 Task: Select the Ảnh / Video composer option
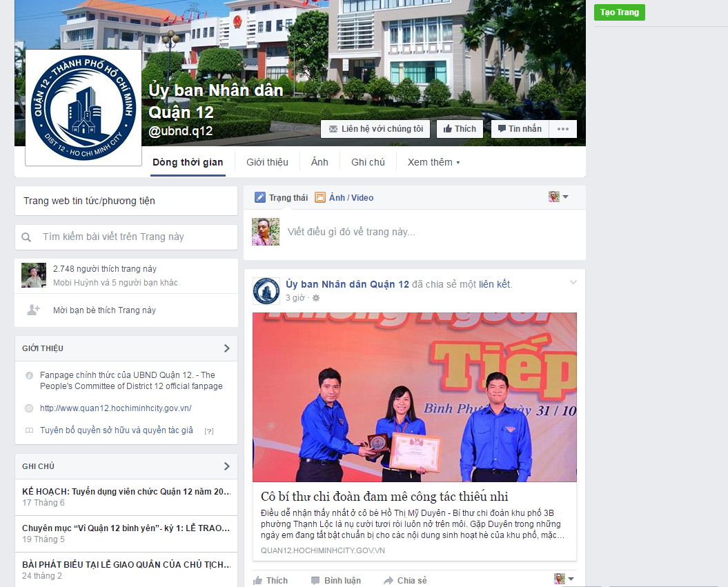tap(351, 198)
